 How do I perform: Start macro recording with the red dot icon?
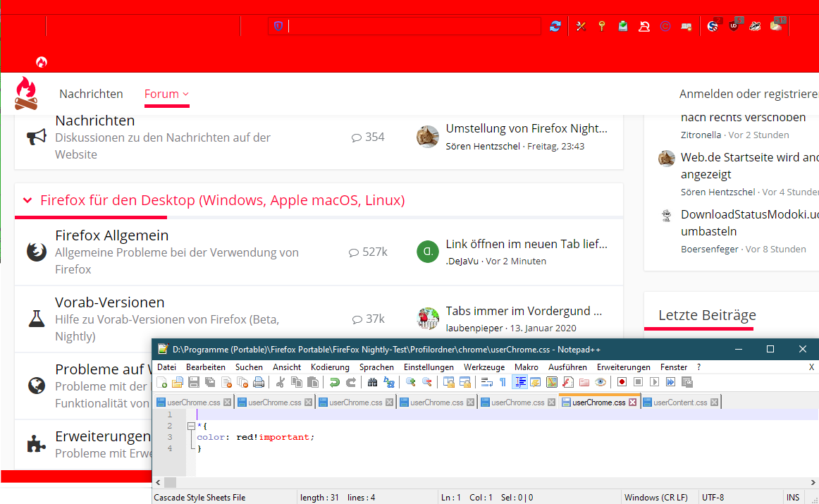point(622,382)
